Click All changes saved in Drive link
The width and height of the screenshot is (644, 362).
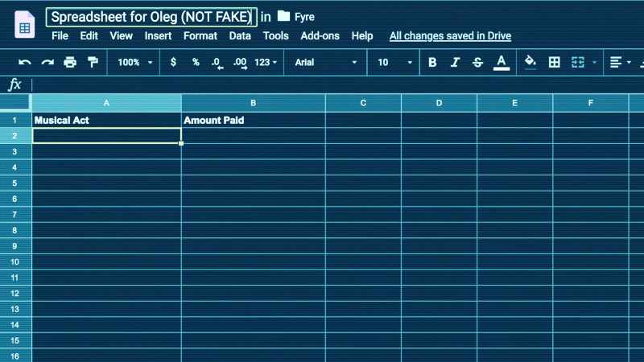(450, 36)
